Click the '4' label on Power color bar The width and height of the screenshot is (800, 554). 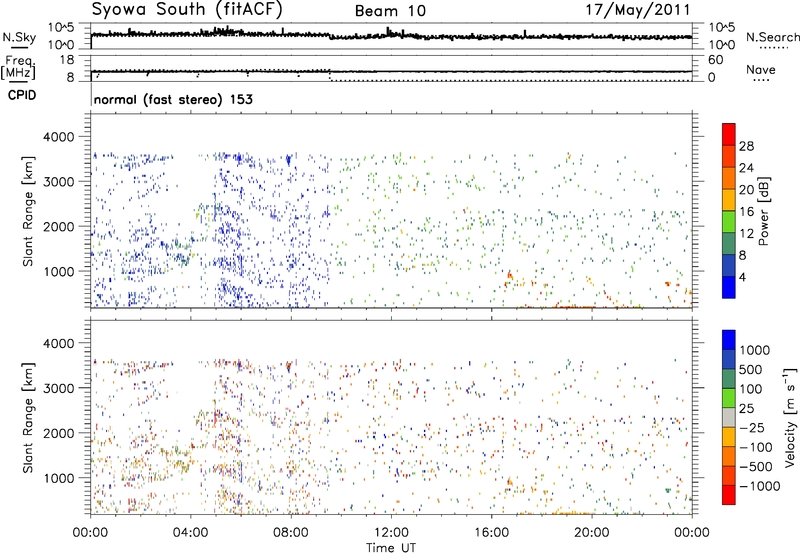coord(742,277)
